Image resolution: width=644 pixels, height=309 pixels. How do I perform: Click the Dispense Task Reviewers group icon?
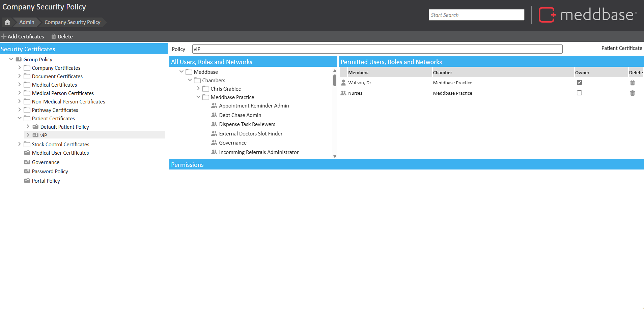pos(214,124)
